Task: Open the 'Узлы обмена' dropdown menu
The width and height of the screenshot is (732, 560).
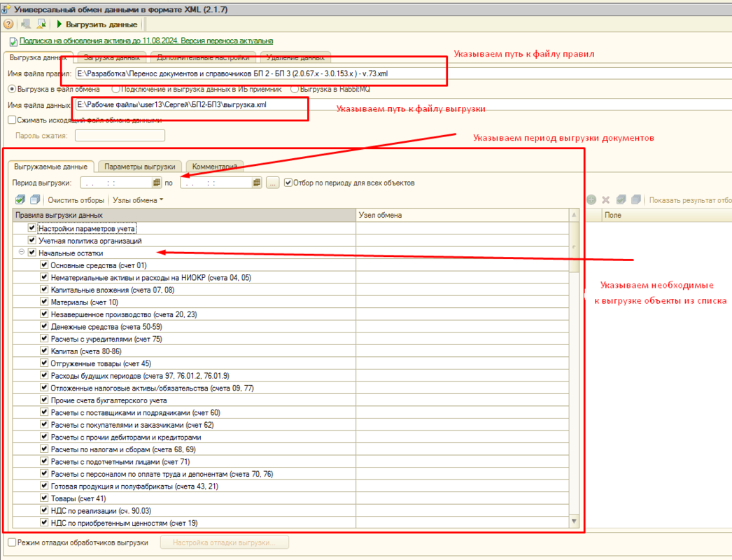Action: [x=138, y=200]
